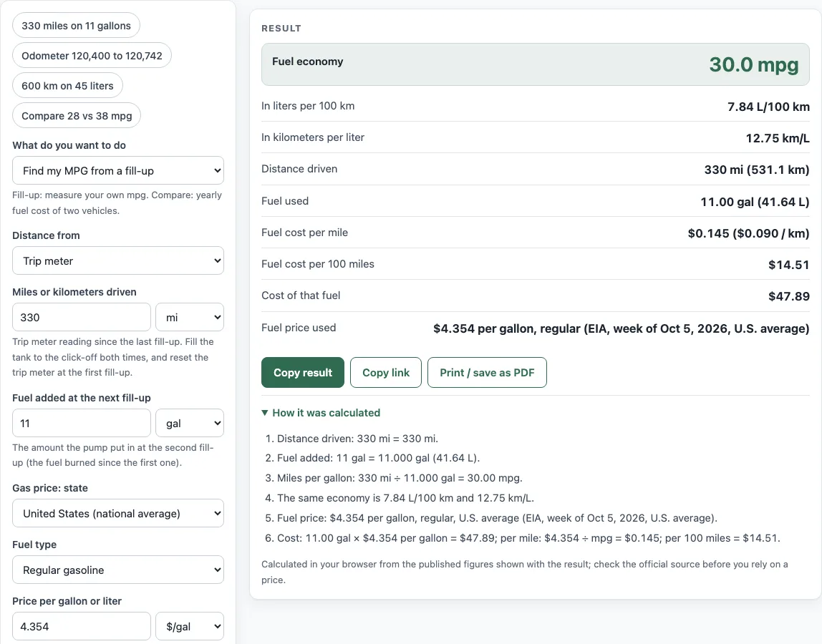
Task: Click the 'Miles or kilometers driven' label
Action: pyautogui.click(x=74, y=292)
